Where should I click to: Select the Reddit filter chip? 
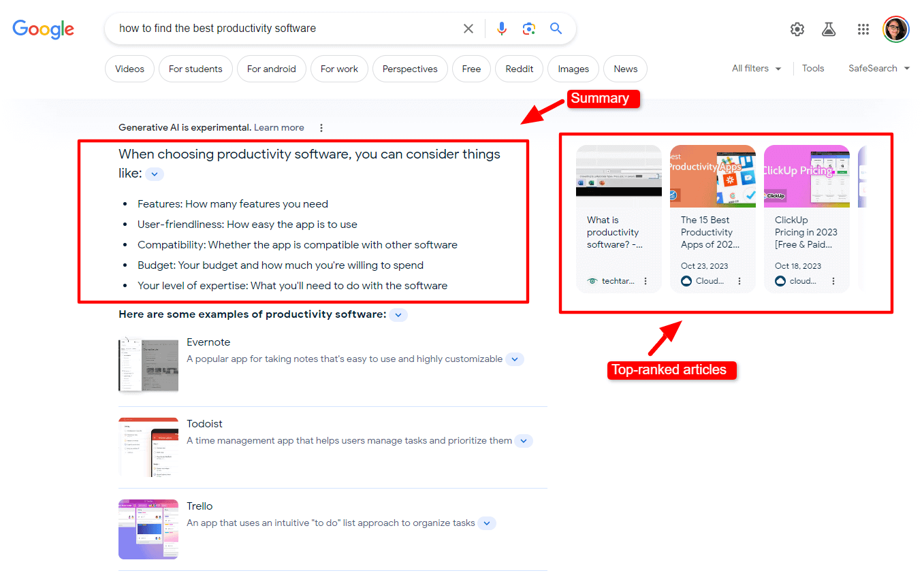coord(520,69)
